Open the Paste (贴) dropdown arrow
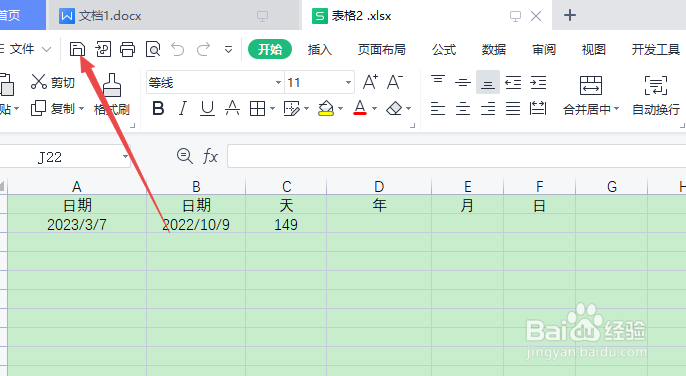Image resolution: width=686 pixels, height=376 pixels. [17, 109]
